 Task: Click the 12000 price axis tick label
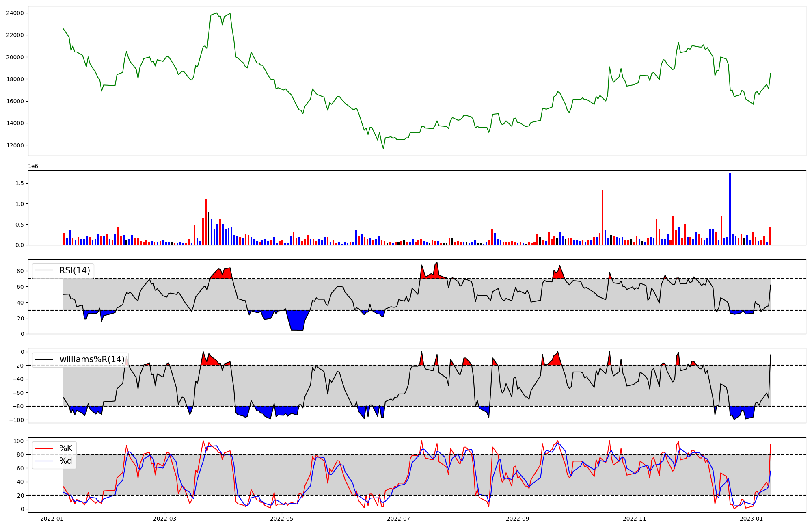click(15, 145)
